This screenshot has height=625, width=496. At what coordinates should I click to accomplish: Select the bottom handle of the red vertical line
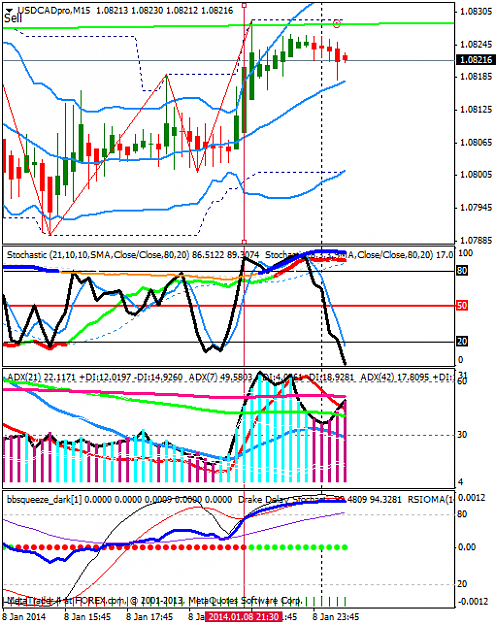244,242
